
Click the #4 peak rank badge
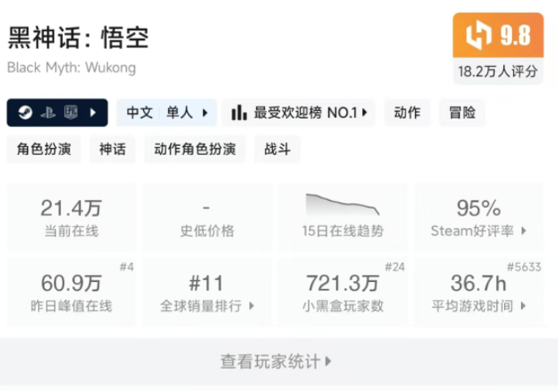126,267
